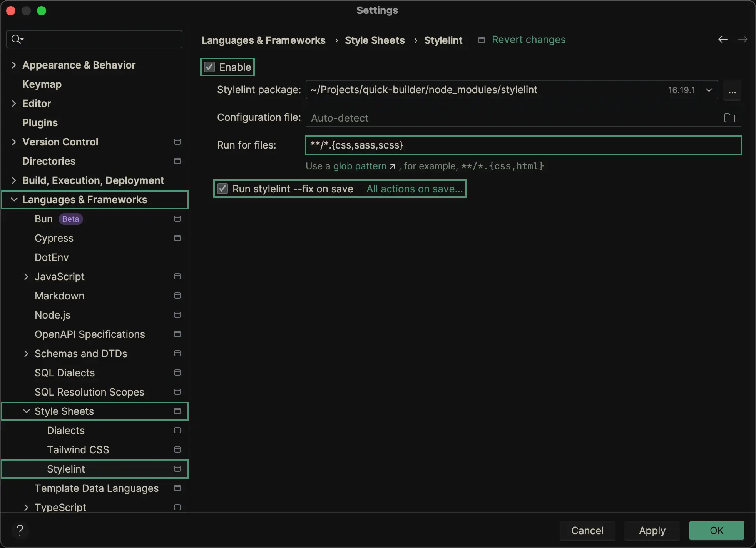Click the search magnifier icon in settings

17,39
